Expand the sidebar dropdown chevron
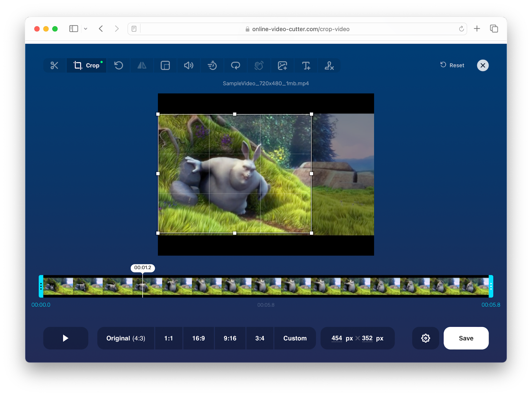Screen dimensions: 532x396 click(x=85, y=29)
